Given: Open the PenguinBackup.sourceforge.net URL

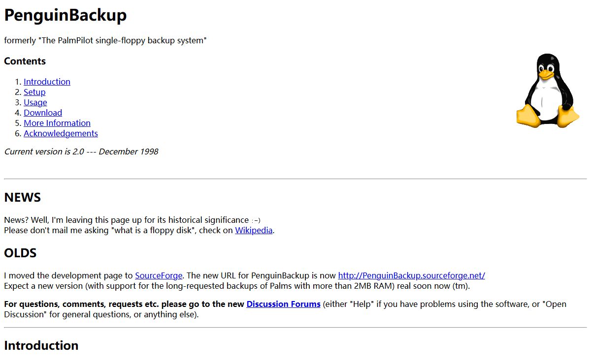Looking at the screenshot, I should [411, 275].
